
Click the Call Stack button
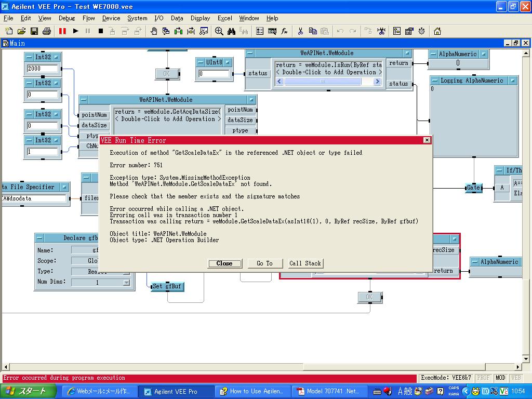coord(305,263)
